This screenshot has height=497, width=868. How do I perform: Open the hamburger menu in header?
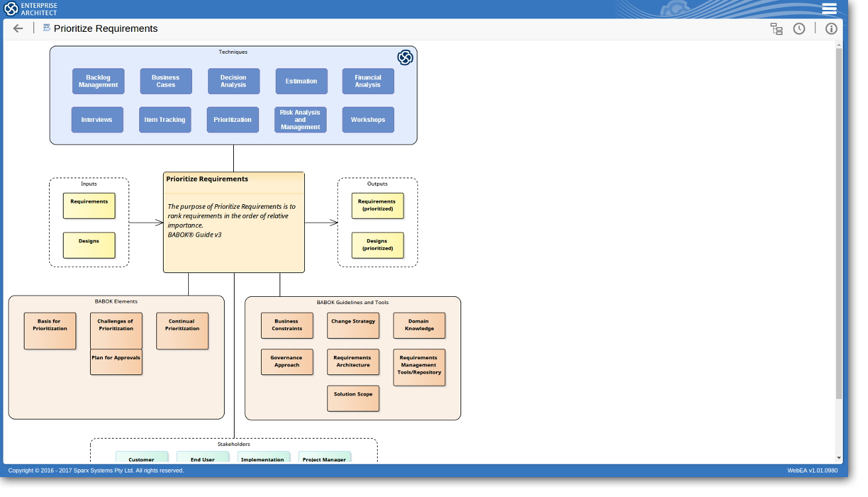click(x=829, y=9)
